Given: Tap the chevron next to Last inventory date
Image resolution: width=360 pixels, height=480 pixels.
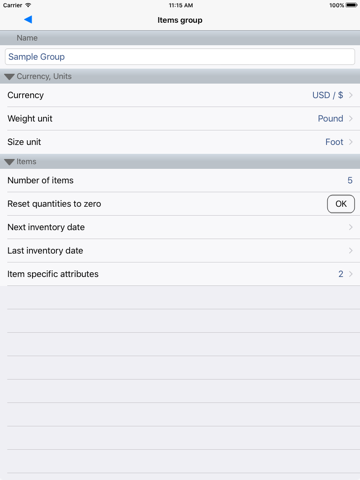Looking at the screenshot, I should [x=351, y=251].
